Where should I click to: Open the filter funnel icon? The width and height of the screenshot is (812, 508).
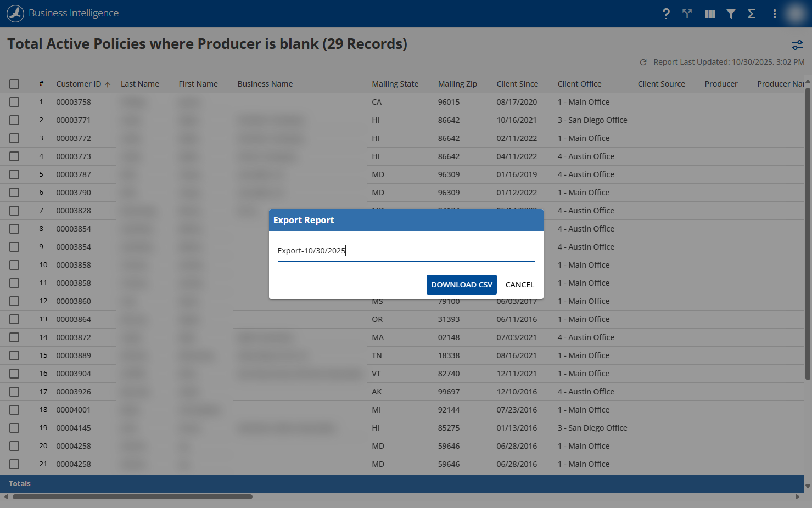731,14
